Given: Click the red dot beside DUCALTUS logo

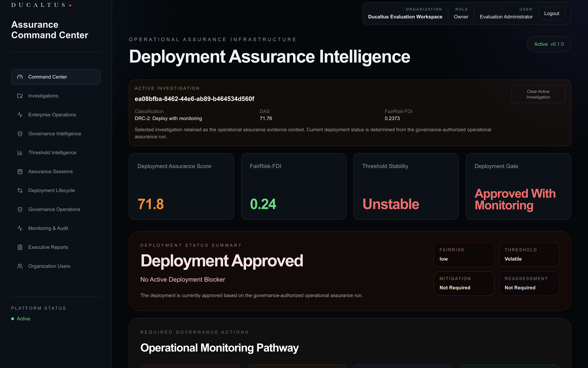Looking at the screenshot, I should coord(70,5).
